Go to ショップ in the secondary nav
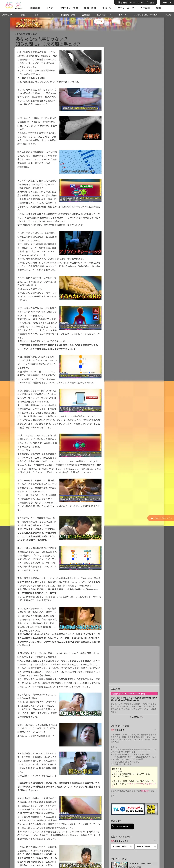This screenshot has width=174, height=868. tap(37, 15)
